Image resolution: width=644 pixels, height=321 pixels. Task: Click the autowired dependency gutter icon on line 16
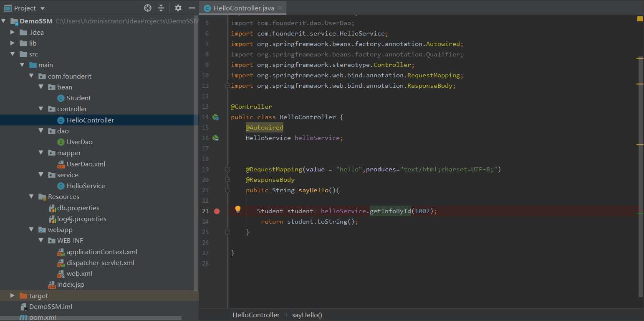click(x=215, y=138)
